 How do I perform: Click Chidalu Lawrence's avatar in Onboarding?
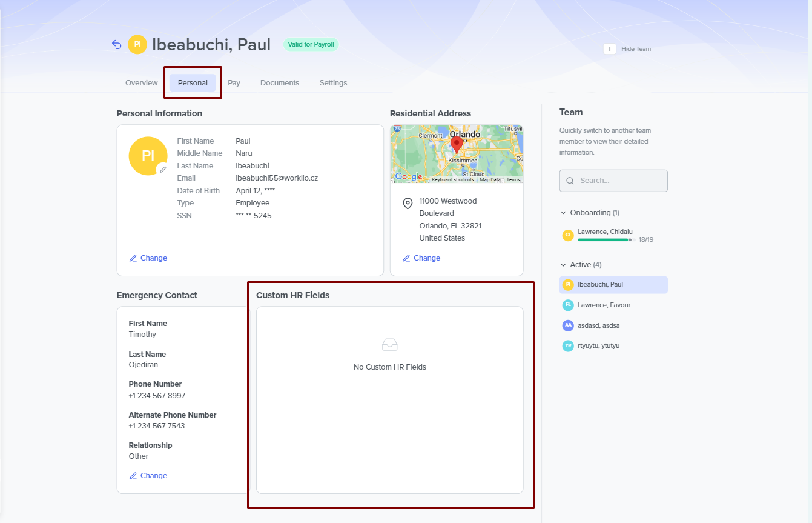[x=568, y=235]
